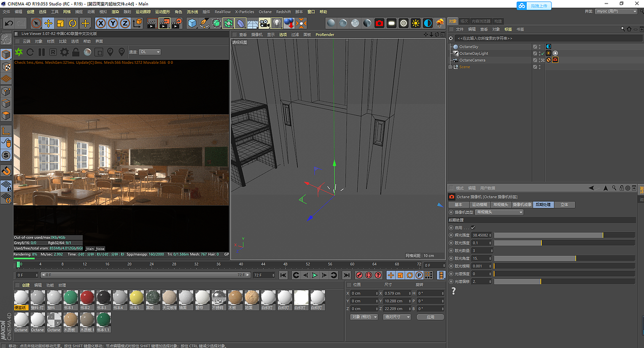Click Render to Picture Viewer icon
Viewport: 644px width, 348px height.
tap(164, 23)
